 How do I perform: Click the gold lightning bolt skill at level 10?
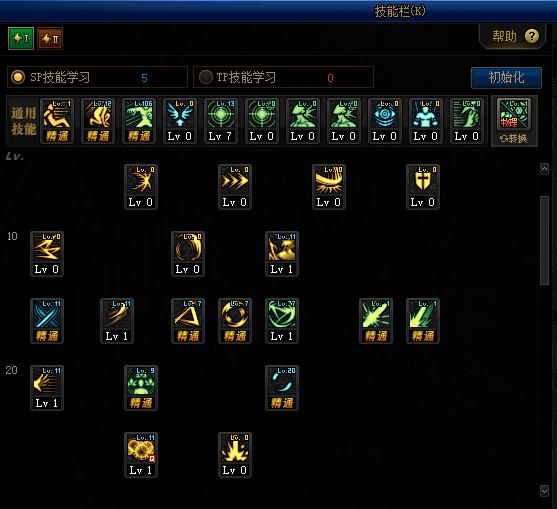[x=47, y=254]
